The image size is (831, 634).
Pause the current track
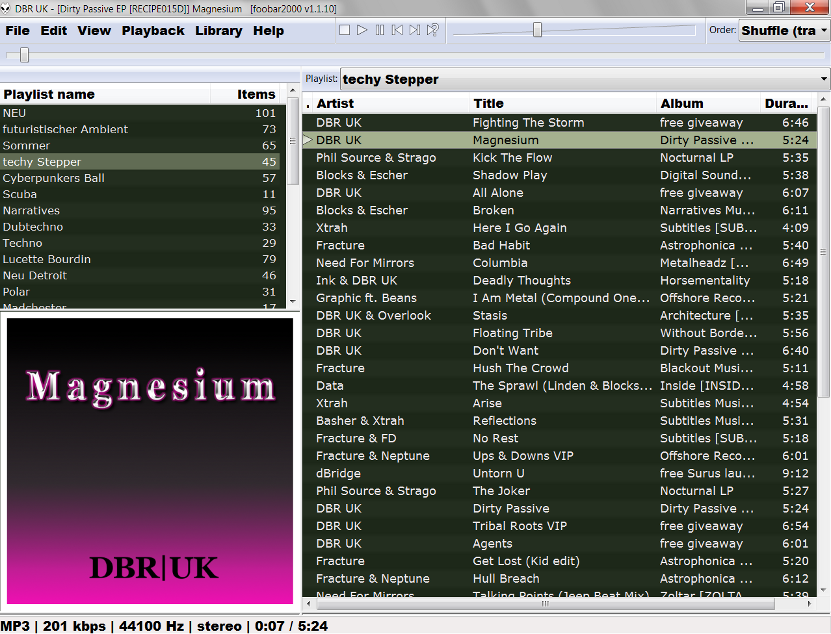(x=380, y=30)
